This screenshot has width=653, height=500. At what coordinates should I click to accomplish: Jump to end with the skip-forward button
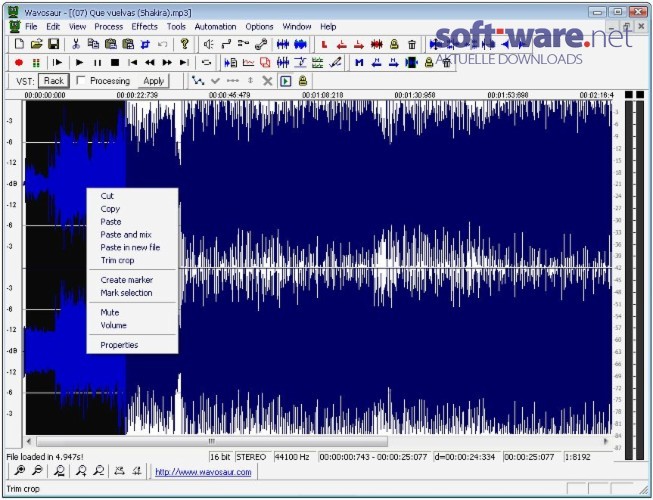(x=184, y=63)
